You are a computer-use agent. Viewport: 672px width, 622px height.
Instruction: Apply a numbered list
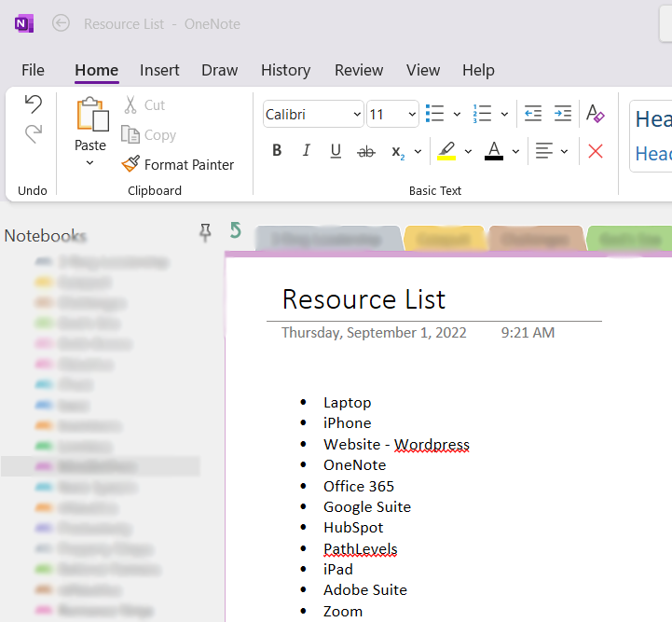(x=482, y=114)
